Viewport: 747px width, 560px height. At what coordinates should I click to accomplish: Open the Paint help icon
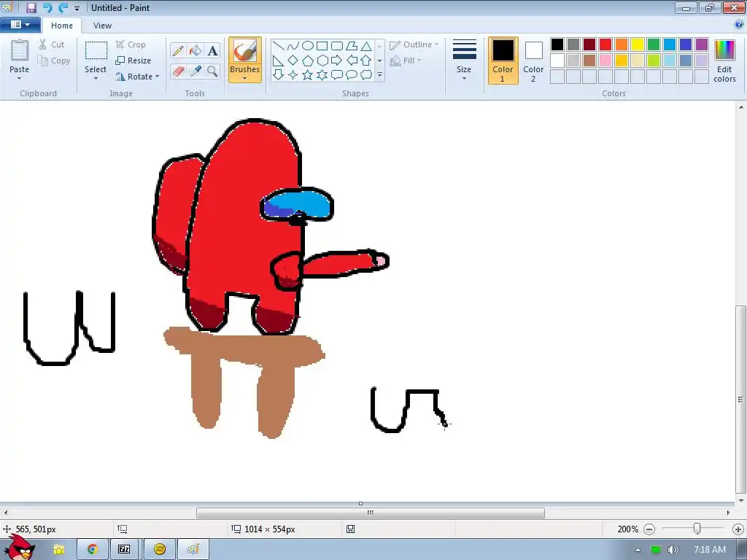point(740,25)
